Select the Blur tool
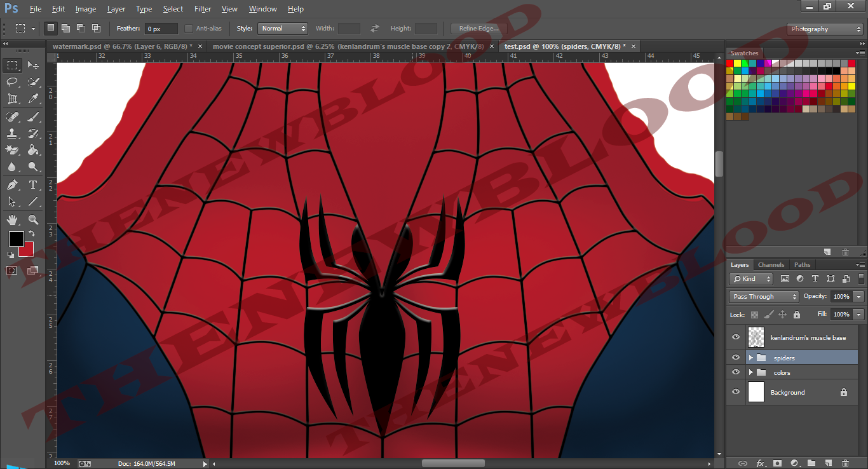The image size is (868, 469). [x=12, y=167]
